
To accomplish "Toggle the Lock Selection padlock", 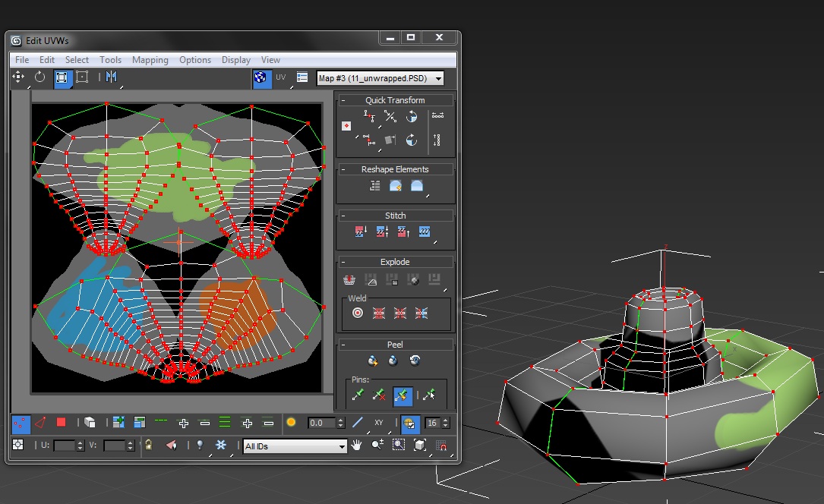I will [149, 446].
